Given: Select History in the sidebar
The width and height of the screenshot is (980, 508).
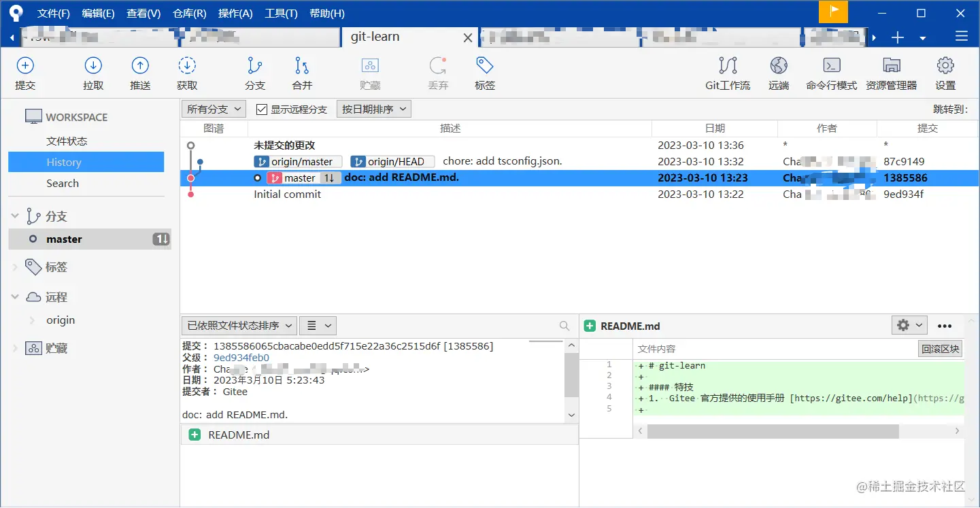Looking at the screenshot, I should [x=86, y=162].
